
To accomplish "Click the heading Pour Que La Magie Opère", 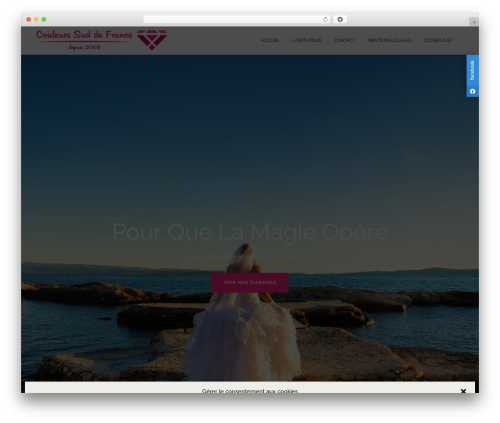I will pyautogui.click(x=250, y=232).
